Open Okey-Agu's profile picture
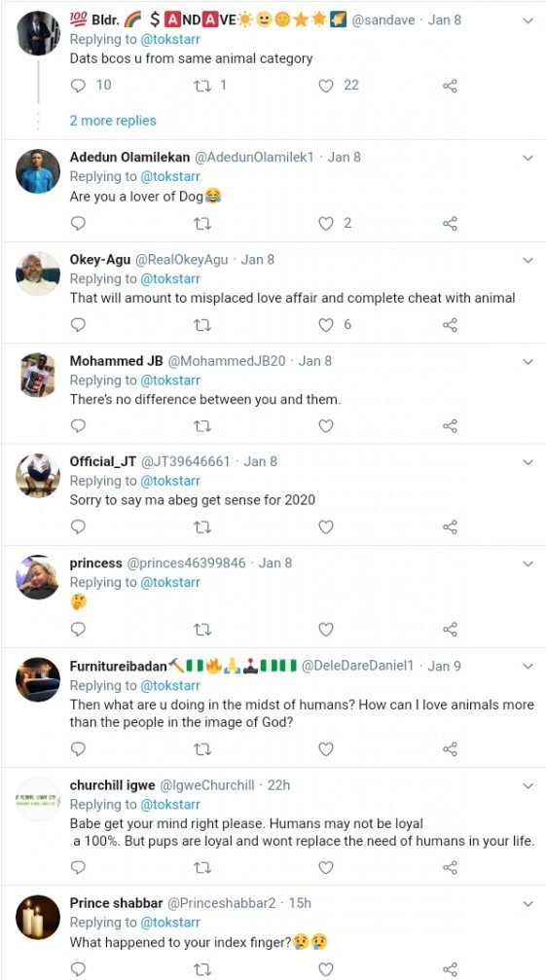Screen dimensions: 546x980 pos(38,273)
